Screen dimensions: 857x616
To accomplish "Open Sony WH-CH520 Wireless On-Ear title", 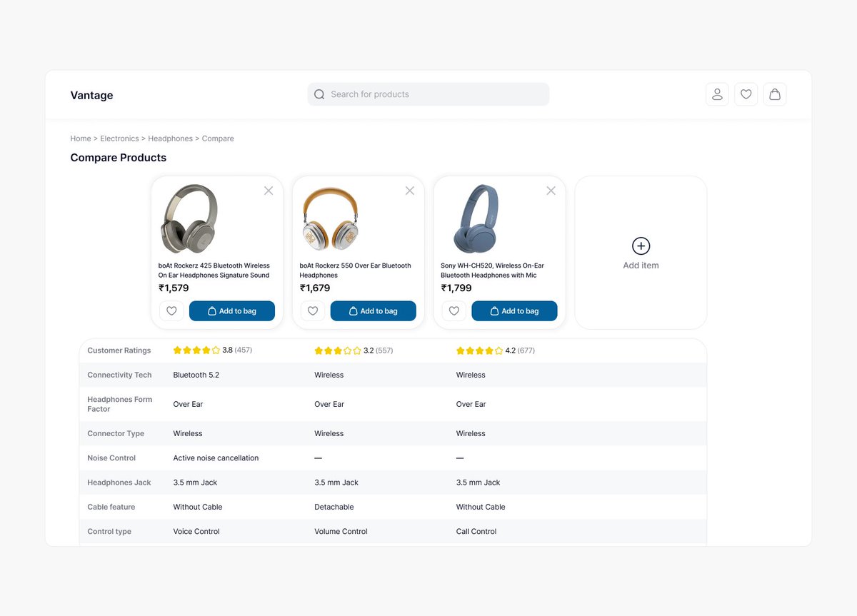I will click(493, 271).
